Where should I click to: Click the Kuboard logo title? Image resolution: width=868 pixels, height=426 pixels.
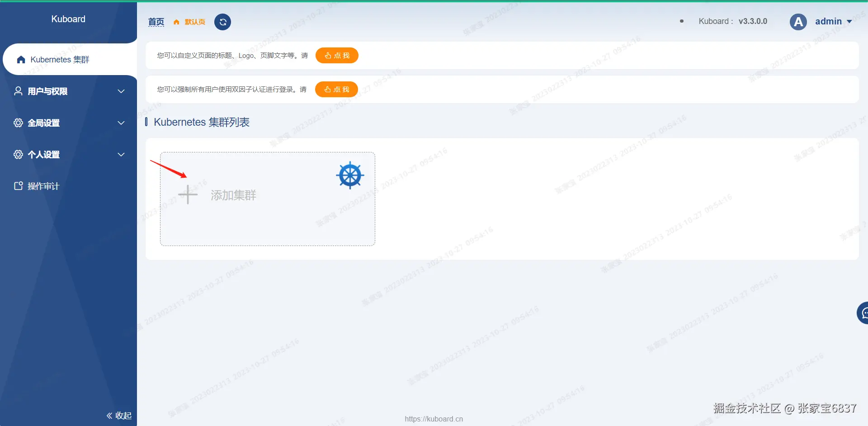[x=68, y=19]
